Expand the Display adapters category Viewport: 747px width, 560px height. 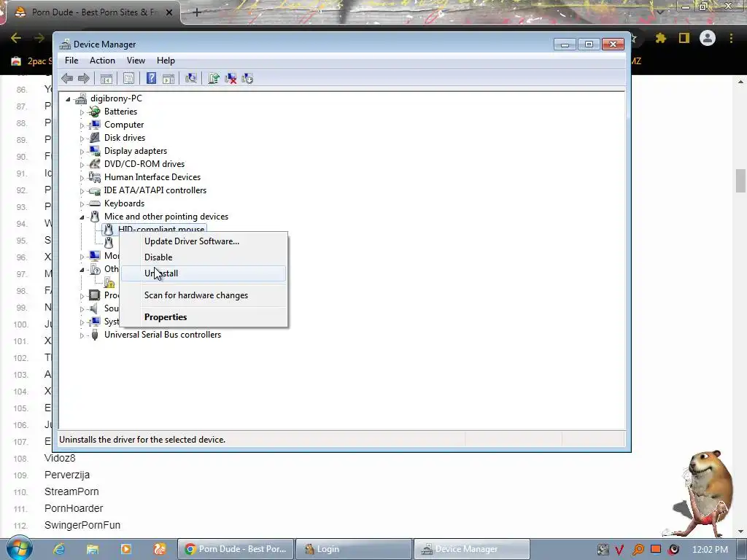pyautogui.click(x=82, y=152)
